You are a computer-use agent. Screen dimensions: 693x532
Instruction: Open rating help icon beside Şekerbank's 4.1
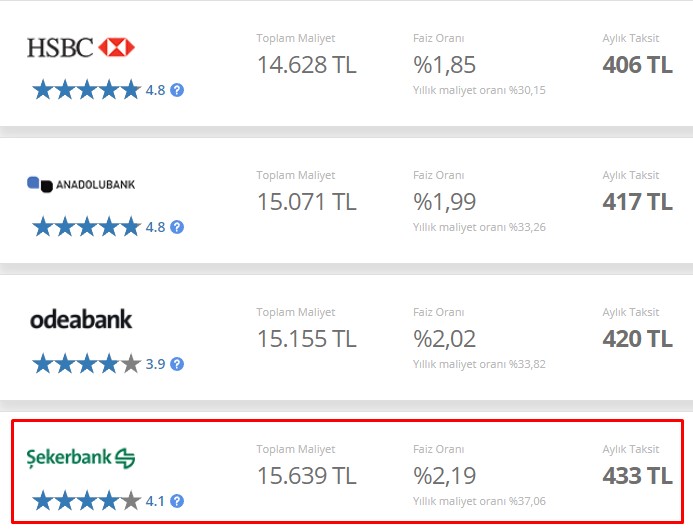(x=177, y=501)
